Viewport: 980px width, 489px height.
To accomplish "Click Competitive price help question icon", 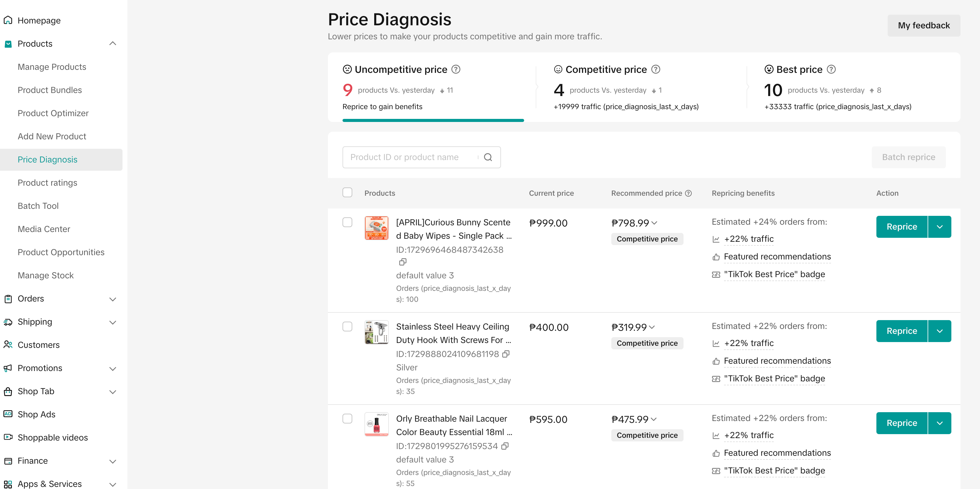I will 655,69.
